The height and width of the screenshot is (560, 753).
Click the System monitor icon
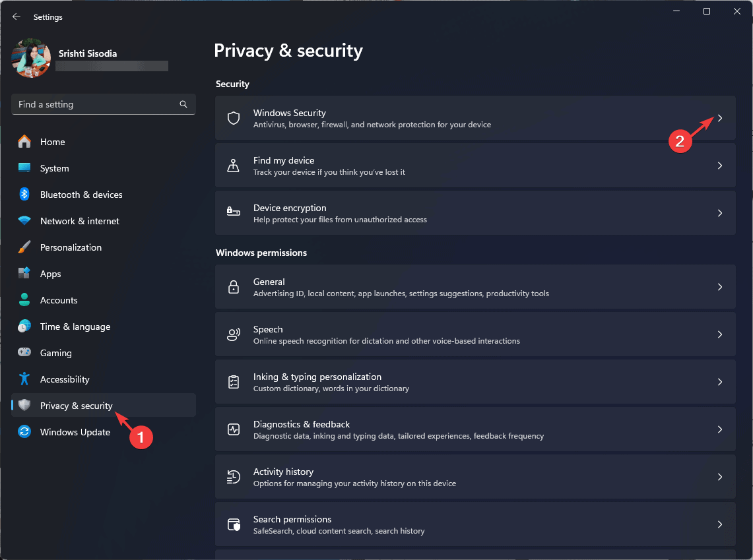24,168
